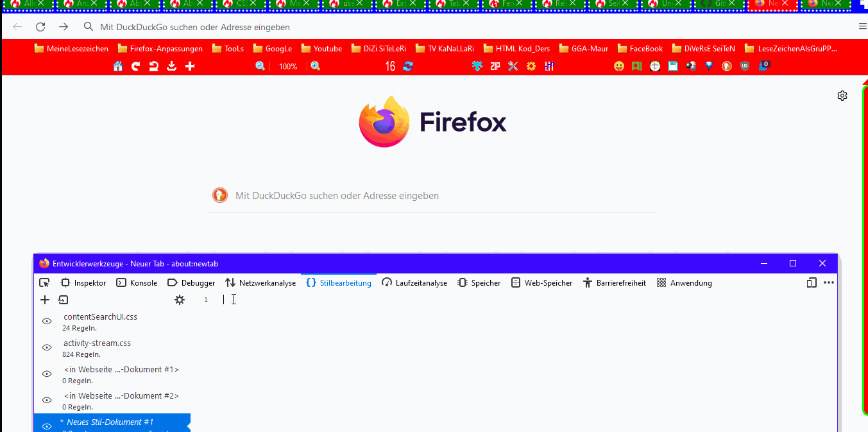Screen dimensions: 868x432
Task: Click the Firefox address bar field
Action: [x=465, y=27]
